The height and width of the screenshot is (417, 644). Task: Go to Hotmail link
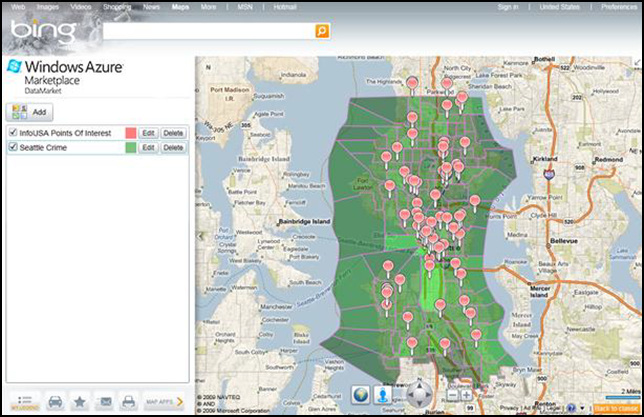(285, 7)
